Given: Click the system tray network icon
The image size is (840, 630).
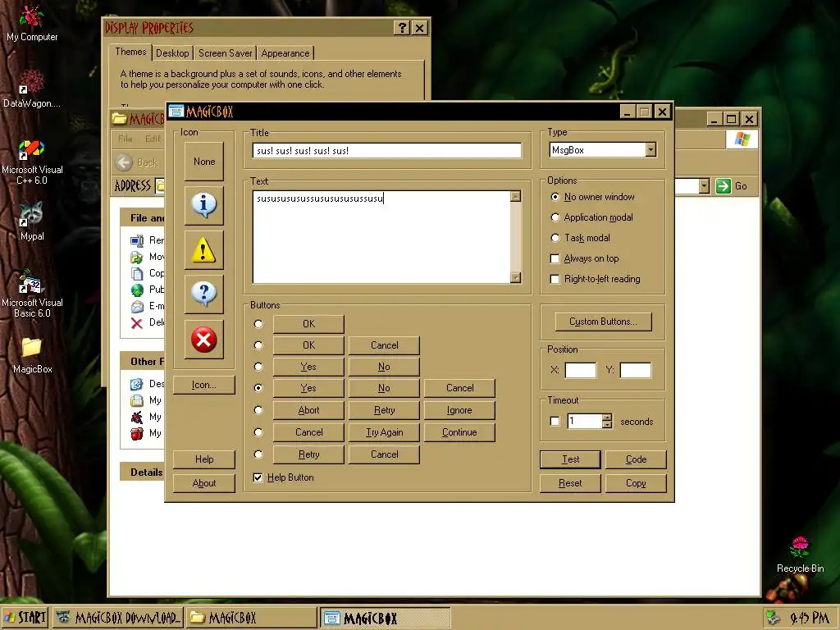Looking at the screenshot, I should [773, 618].
